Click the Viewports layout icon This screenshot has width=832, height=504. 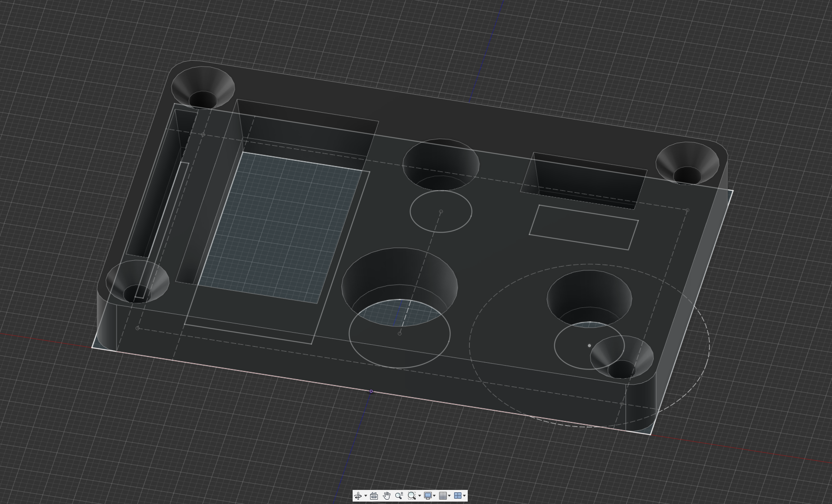(458, 496)
